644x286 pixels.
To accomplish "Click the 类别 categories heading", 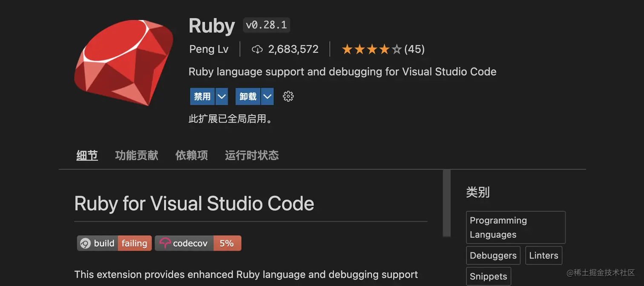I will (x=478, y=192).
